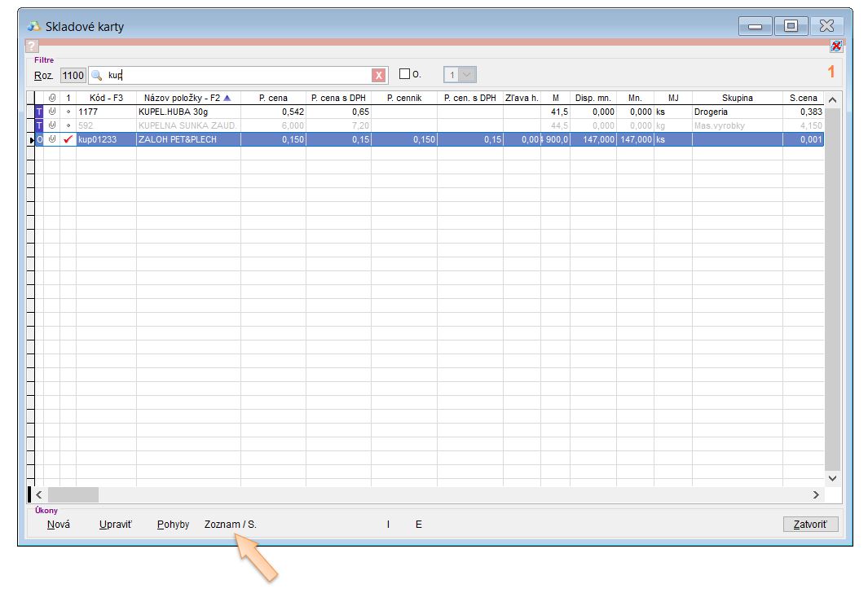This screenshot has height=593, width=868.
Task: Click the red checkmark in kup01233 row
Action: 68,139
